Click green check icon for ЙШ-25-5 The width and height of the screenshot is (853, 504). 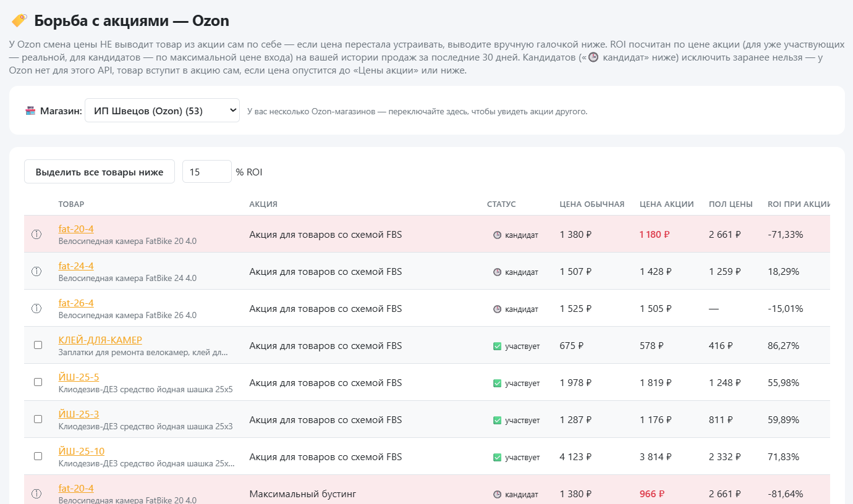click(x=498, y=383)
